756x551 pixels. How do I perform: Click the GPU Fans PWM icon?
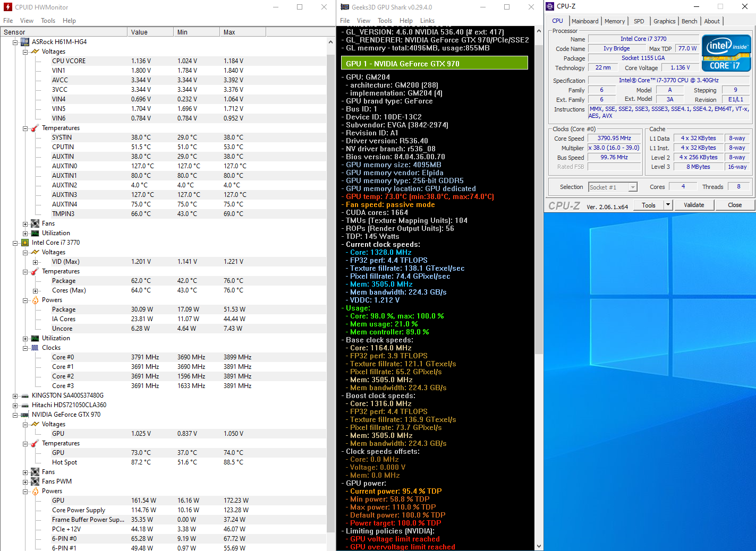[35, 481]
